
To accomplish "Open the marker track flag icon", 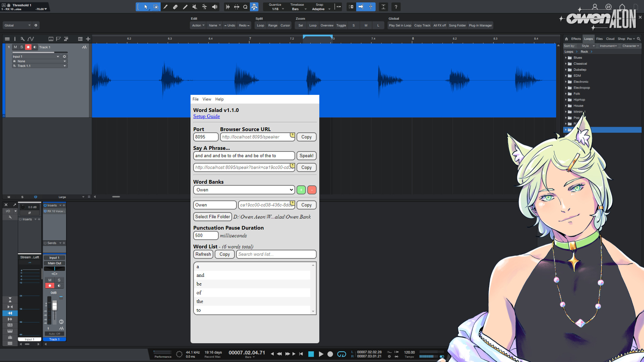I will click(x=58, y=39).
